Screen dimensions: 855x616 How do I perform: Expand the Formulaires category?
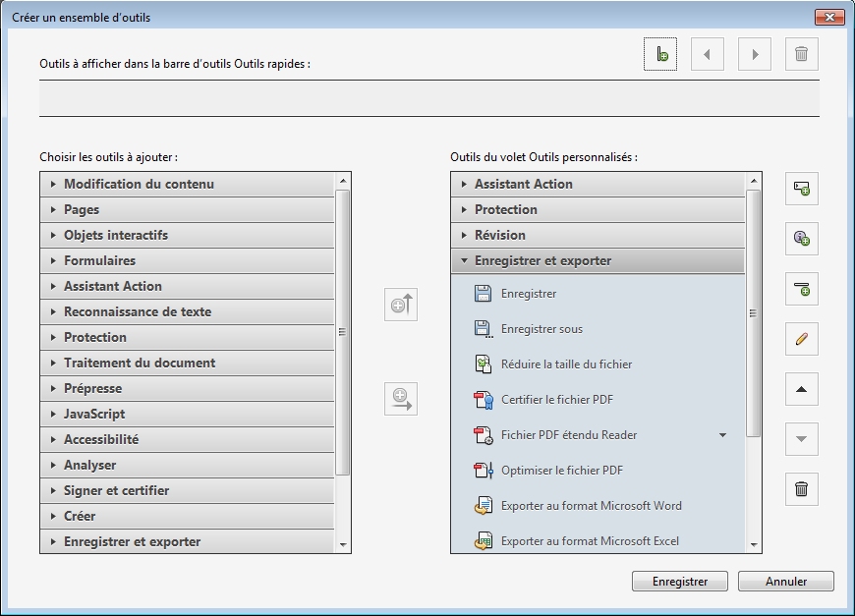coord(99,260)
